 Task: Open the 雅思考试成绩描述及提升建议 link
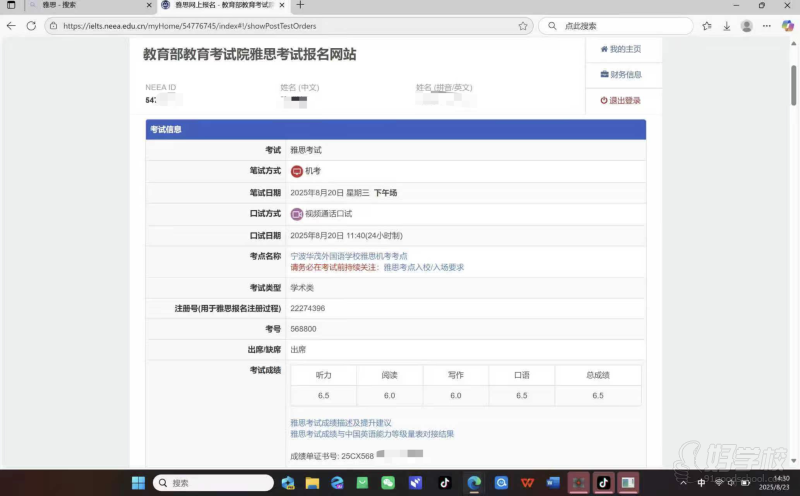point(340,423)
